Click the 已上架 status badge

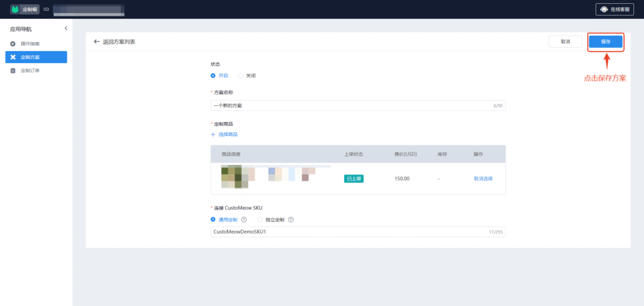354,179
